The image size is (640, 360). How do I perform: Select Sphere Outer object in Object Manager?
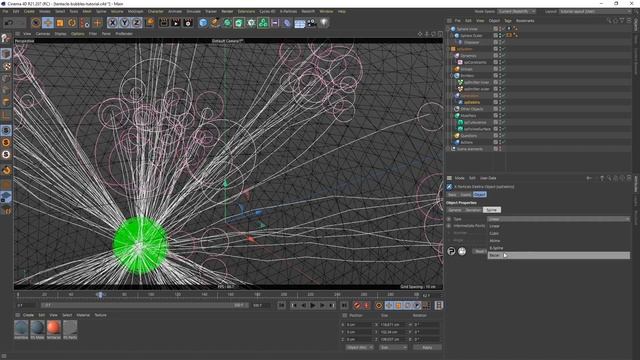(471, 36)
